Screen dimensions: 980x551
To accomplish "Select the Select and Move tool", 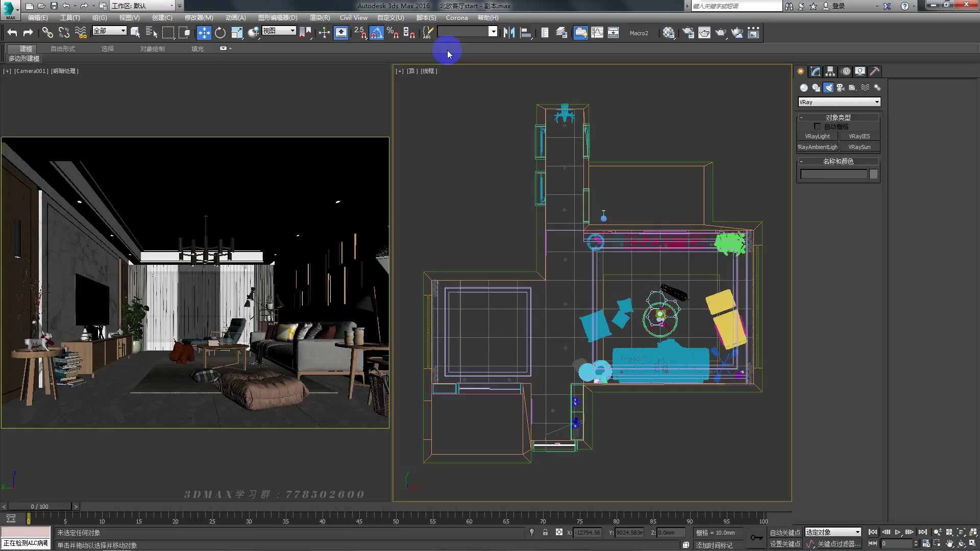I will pyautogui.click(x=204, y=33).
